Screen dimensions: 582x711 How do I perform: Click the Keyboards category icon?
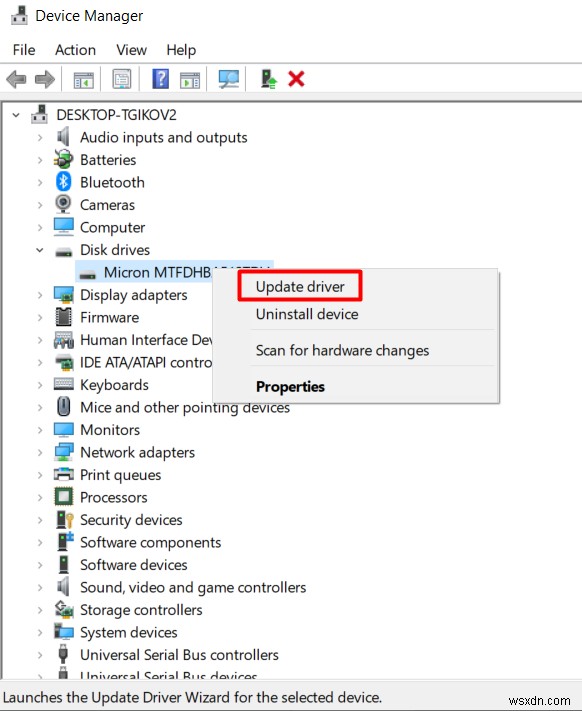pos(63,384)
